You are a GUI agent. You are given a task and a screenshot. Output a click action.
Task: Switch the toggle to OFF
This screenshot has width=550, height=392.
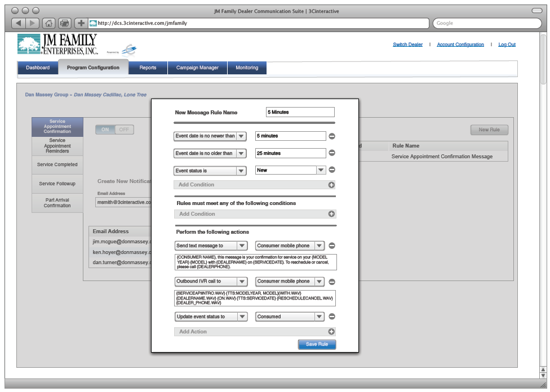pos(124,130)
